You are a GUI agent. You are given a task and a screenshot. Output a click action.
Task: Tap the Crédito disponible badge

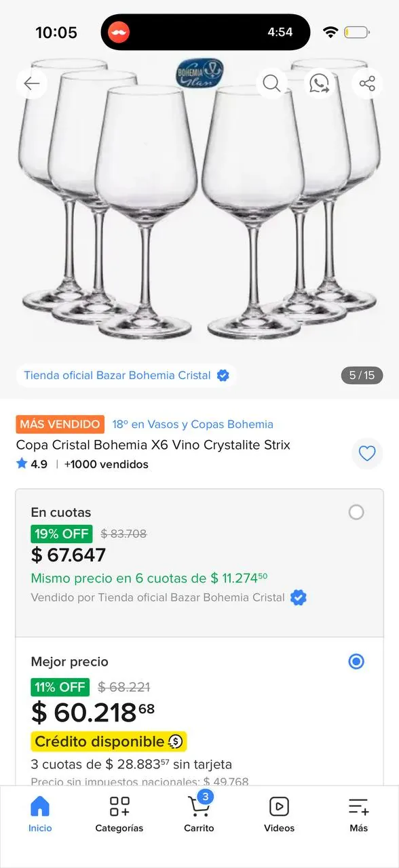[109, 742]
